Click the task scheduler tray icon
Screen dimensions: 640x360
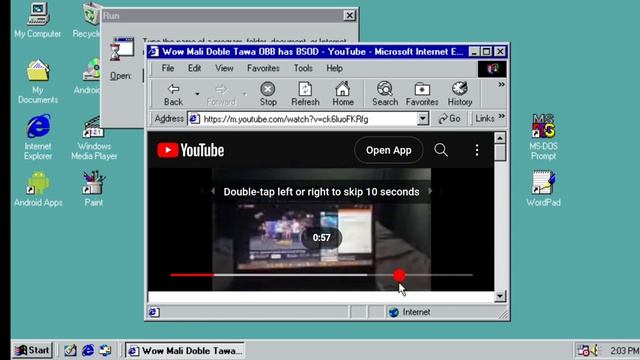(x=583, y=350)
